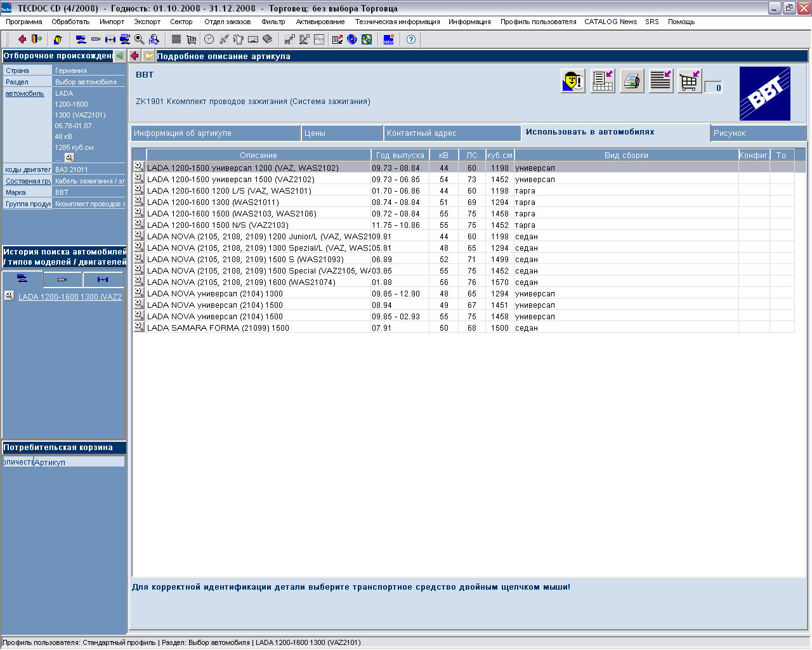The width and height of the screenshot is (812, 650).
Task: Click the yellow arrow next to red back arrow
Action: coord(148,56)
